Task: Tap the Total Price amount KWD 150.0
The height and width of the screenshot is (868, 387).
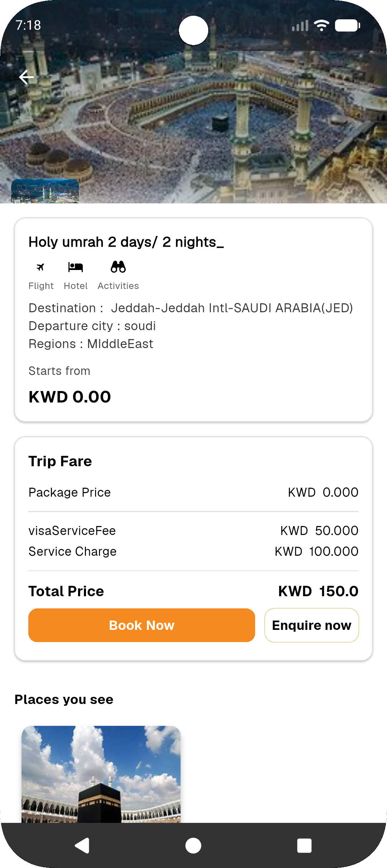Action: [x=318, y=591]
